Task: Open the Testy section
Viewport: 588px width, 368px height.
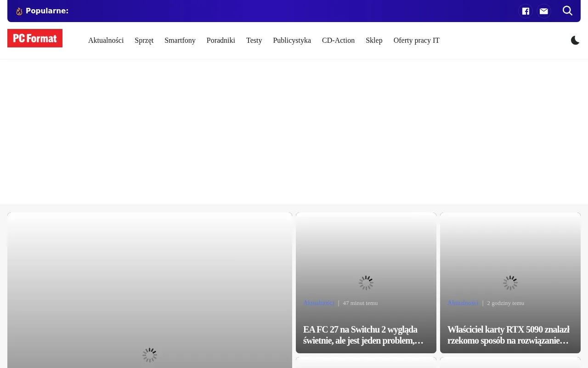Action: pos(254,40)
